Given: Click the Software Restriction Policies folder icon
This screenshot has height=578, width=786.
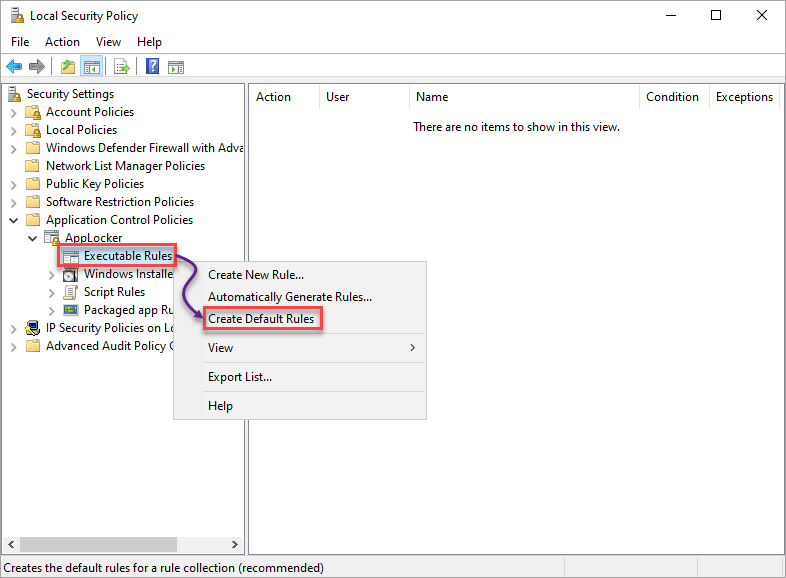Looking at the screenshot, I should 33,202.
